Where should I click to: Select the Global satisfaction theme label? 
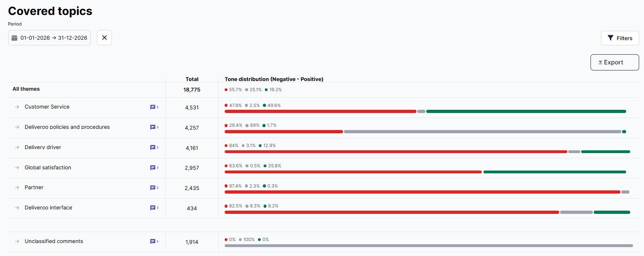(x=48, y=168)
